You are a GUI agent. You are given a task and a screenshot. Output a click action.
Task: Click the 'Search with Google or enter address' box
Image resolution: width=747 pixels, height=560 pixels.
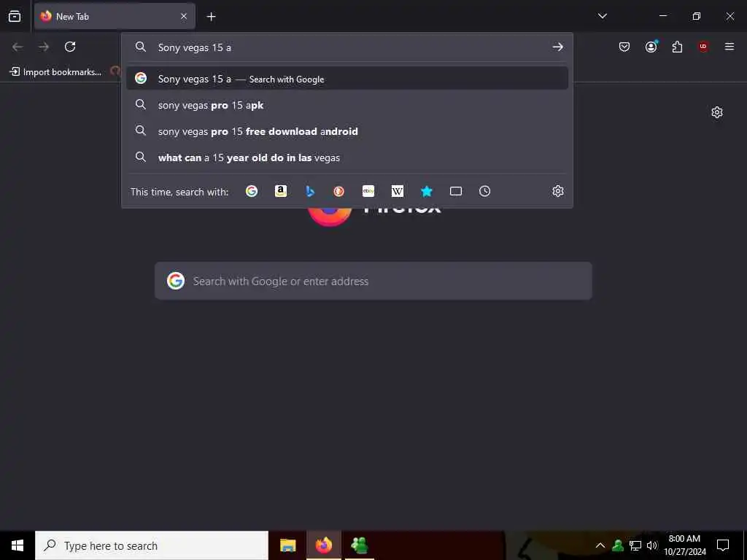373,281
